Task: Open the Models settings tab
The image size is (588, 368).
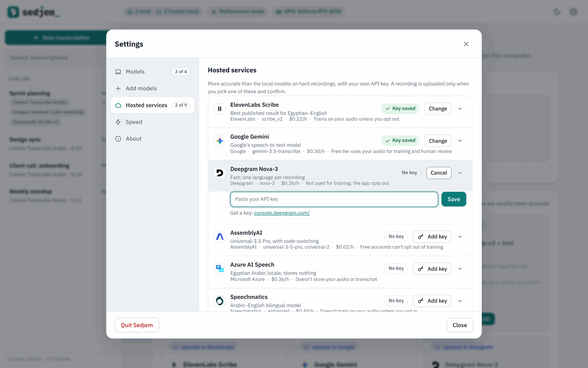Action: (x=152, y=72)
